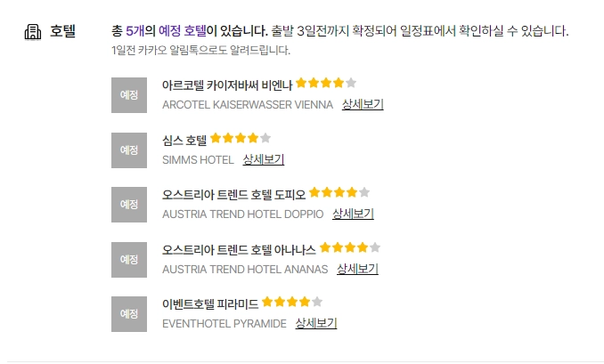604x364 pixels.
Task: Click the 호텔 section heading
Action: [x=62, y=32]
